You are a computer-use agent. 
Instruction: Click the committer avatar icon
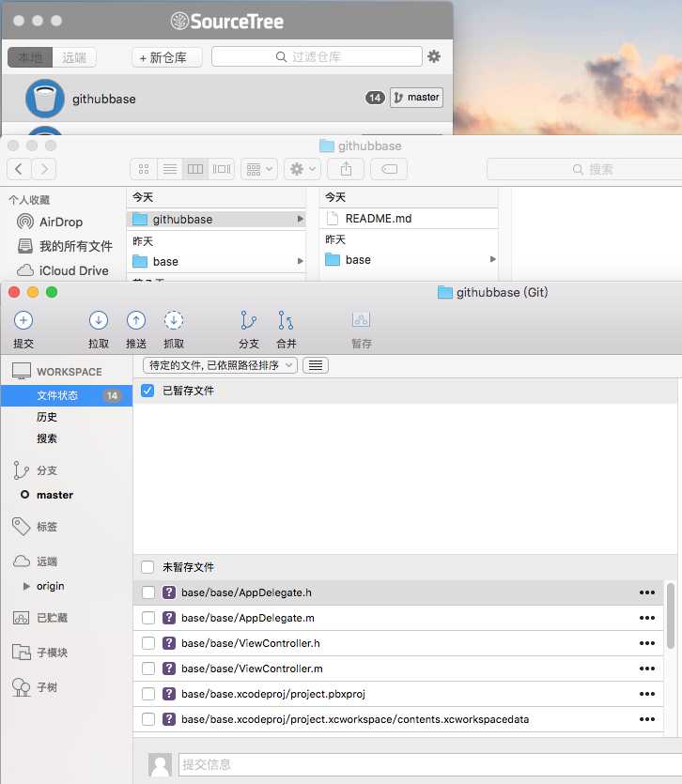click(160, 764)
